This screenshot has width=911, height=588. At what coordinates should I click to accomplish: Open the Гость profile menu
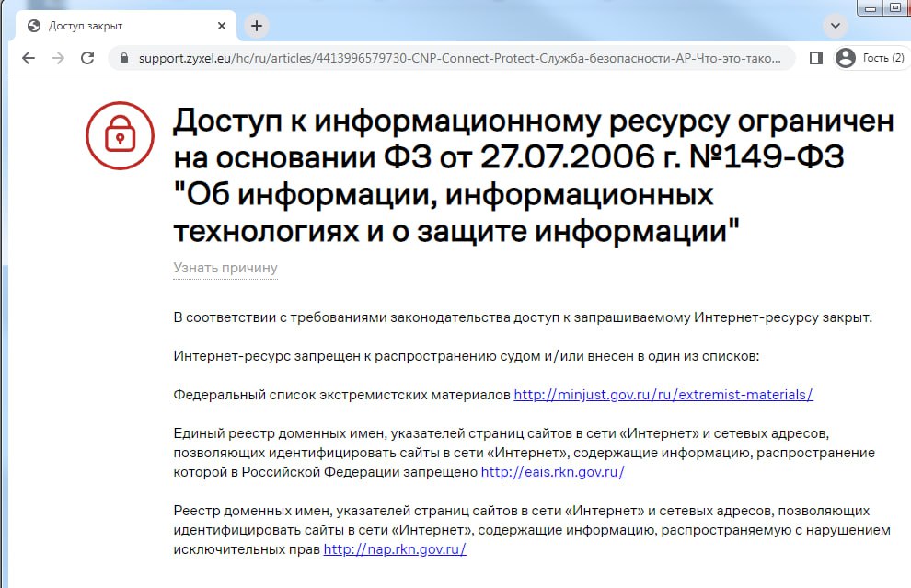click(871, 58)
